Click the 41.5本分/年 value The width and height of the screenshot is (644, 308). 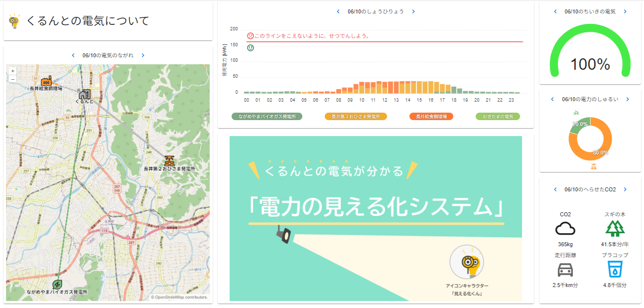coord(615,244)
